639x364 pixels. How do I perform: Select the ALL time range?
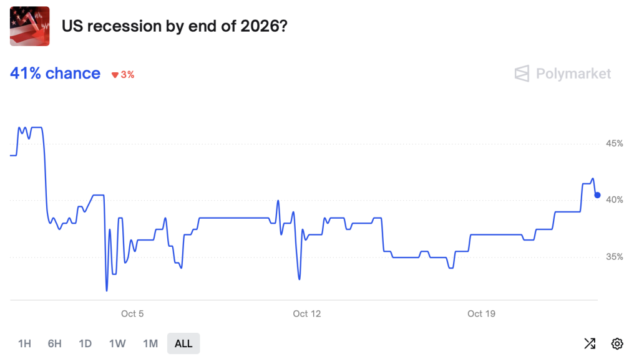(183, 343)
